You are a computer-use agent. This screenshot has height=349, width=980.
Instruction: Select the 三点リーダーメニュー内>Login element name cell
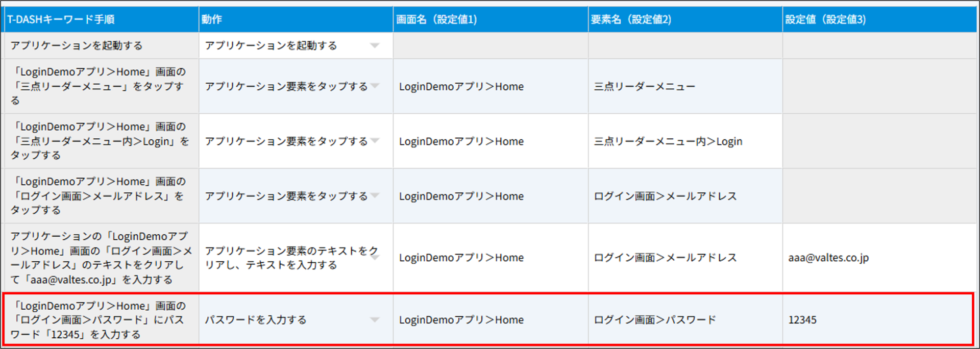668,141
